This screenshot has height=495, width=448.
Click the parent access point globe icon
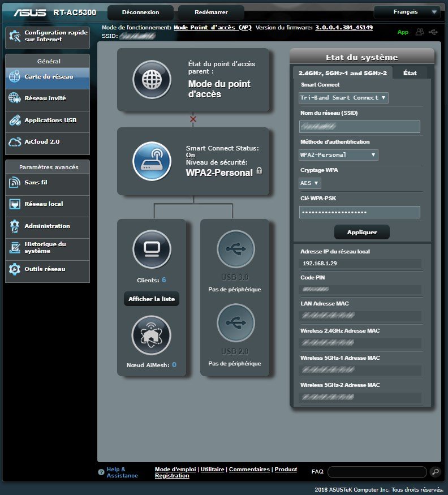point(152,80)
